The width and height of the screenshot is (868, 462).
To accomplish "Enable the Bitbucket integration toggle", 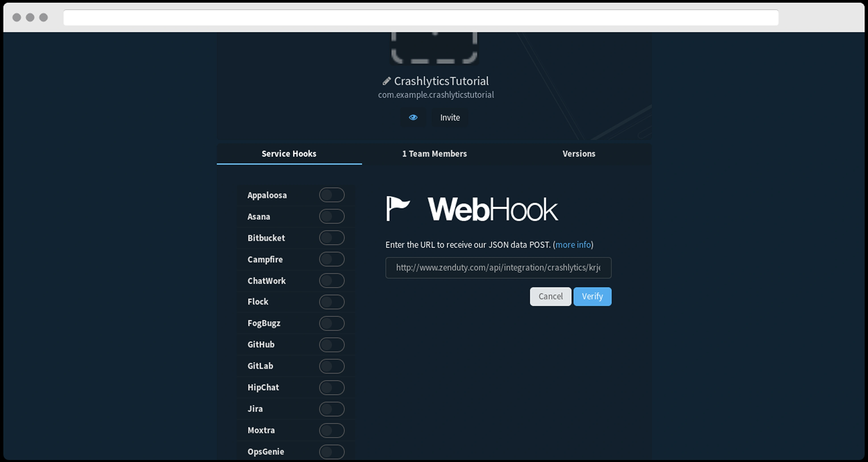I will point(331,238).
